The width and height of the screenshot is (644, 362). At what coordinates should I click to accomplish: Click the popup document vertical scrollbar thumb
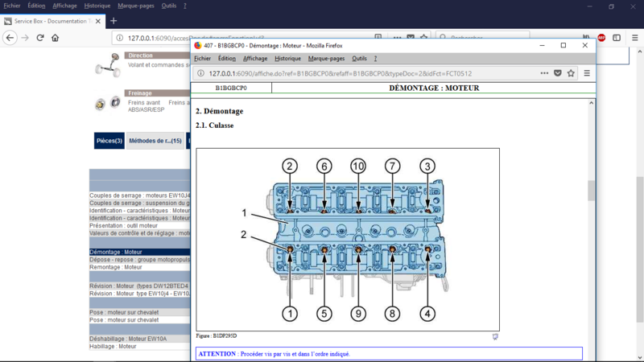(591, 191)
